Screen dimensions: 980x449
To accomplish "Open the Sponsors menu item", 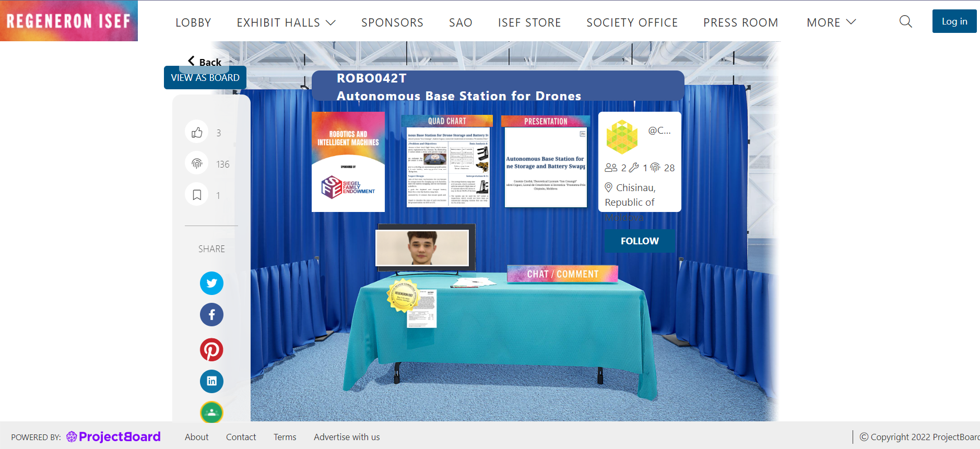I will pyautogui.click(x=392, y=22).
